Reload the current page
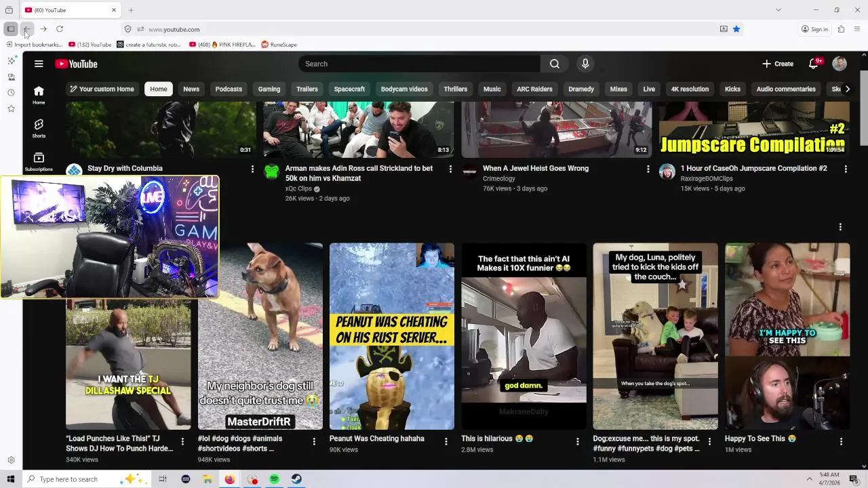Viewport: 868px width, 488px height. pyautogui.click(x=60, y=29)
